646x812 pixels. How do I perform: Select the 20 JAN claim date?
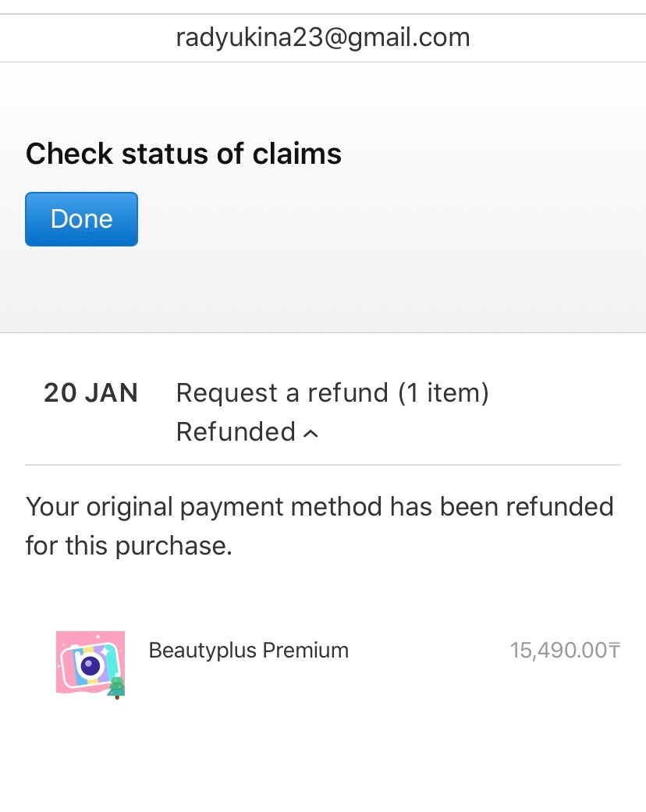(x=91, y=393)
